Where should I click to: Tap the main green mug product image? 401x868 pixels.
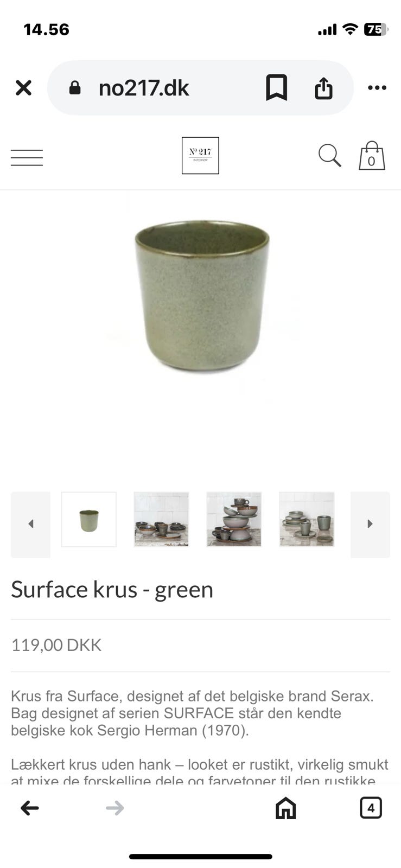(x=202, y=296)
